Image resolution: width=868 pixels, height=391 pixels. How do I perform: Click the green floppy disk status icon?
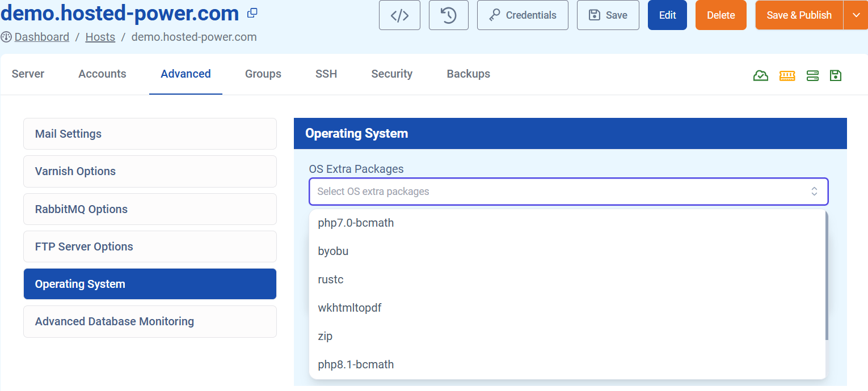(x=835, y=75)
